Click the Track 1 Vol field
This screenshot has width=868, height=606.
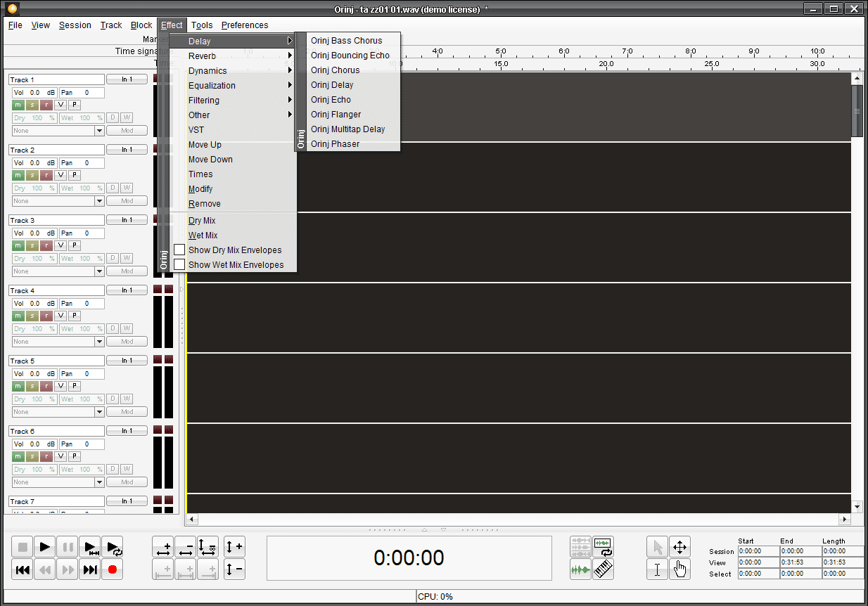click(34, 93)
